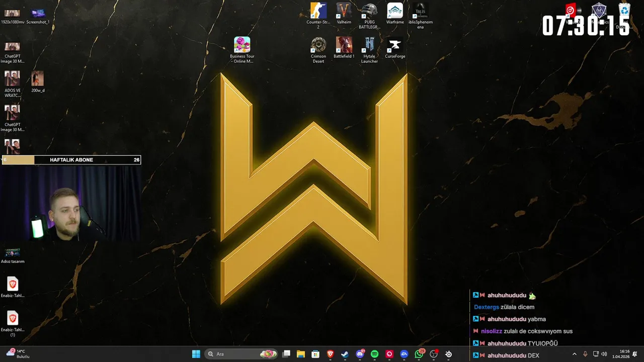The image size is (644, 362).
Task: Open Spotify from the taskbar
Action: coord(374,354)
